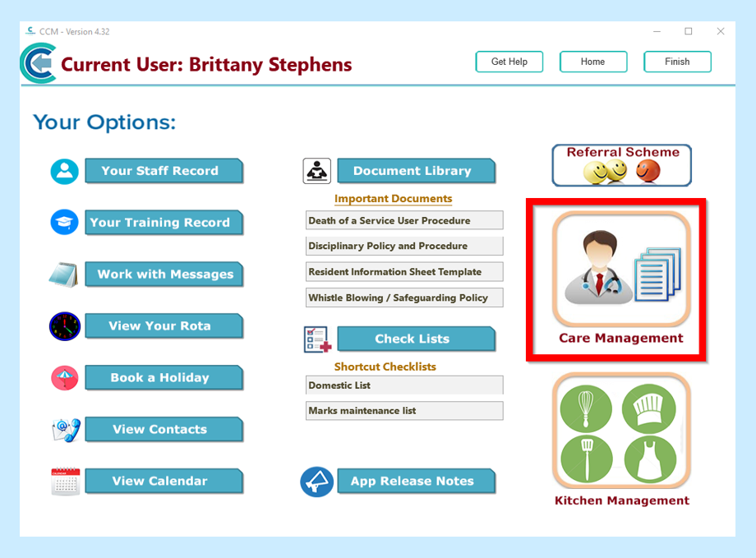Click the CCM back arrow logo
The width and height of the screenshot is (756, 558).
tap(38, 64)
